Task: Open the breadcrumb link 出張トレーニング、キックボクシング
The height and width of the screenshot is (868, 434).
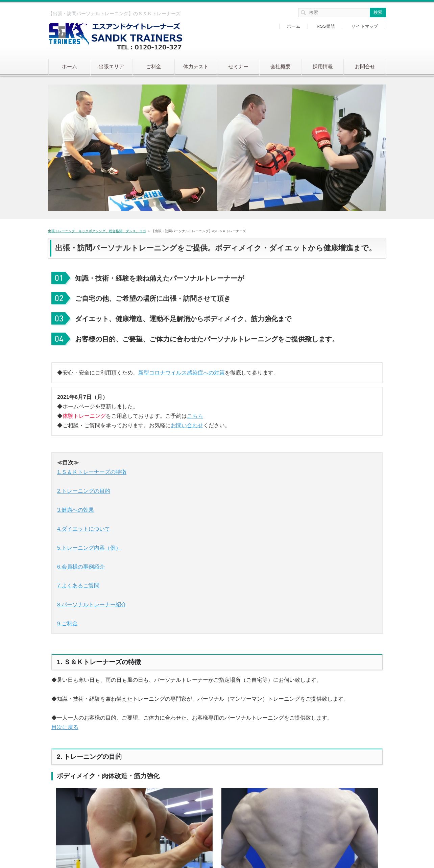Action: click(97, 231)
